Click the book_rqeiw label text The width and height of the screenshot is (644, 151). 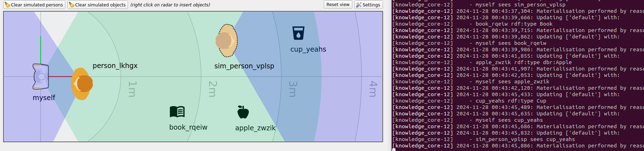click(188, 127)
